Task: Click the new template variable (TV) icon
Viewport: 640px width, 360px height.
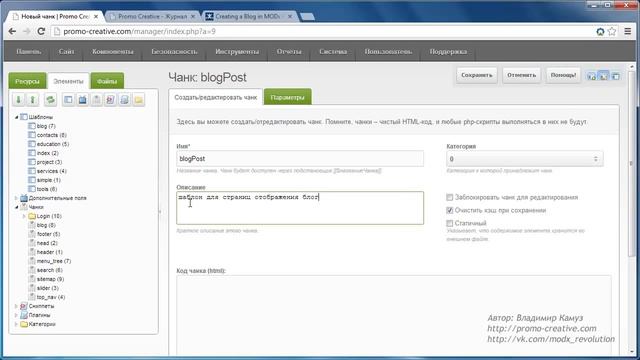Action: click(x=82, y=99)
